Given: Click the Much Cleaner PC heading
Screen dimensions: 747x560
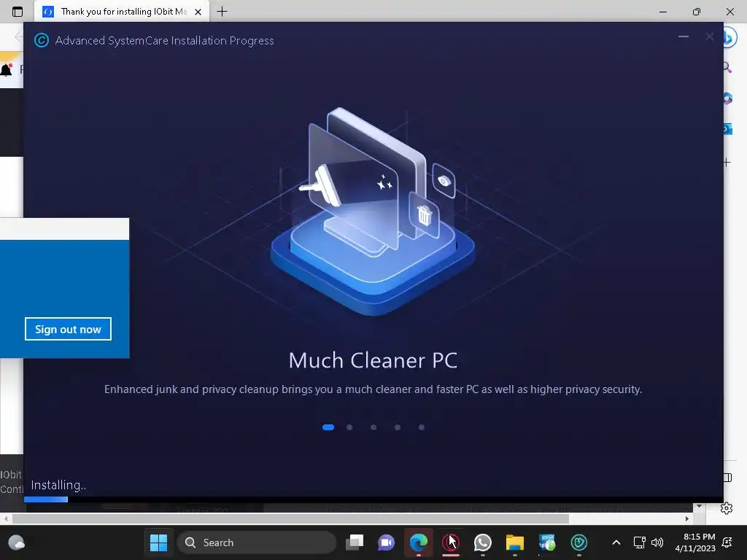Looking at the screenshot, I should point(373,360).
